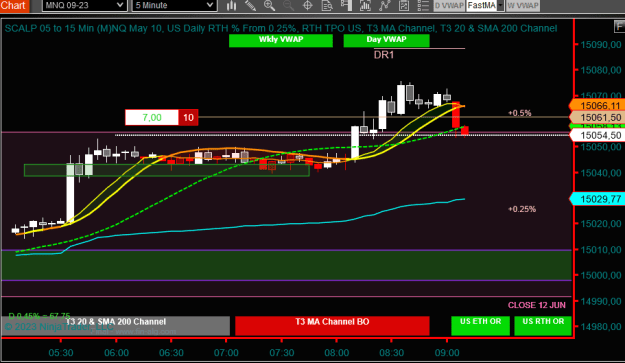This screenshot has width=625, height=363.
Task: Select the drawing tools pencil icon
Action: tap(250, 5)
